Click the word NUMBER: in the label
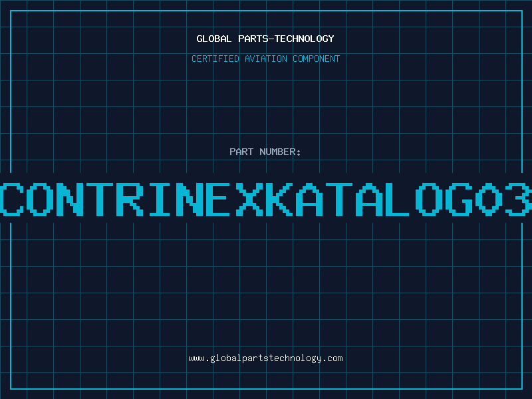The height and width of the screenshot is (399, 532). click(281, 152)
